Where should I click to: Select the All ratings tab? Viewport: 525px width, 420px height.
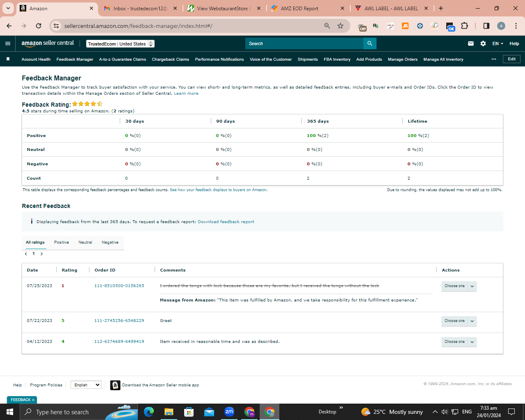tap(35, 242)
